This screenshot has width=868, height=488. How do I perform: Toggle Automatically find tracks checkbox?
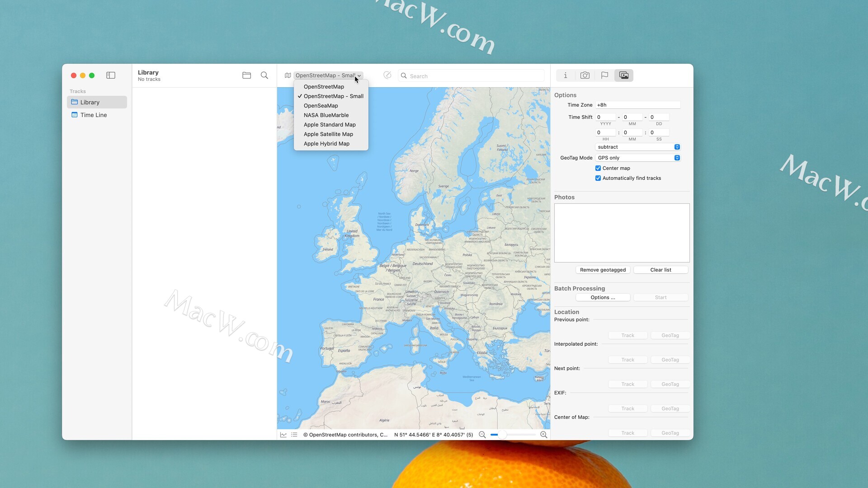pos(598,178)
